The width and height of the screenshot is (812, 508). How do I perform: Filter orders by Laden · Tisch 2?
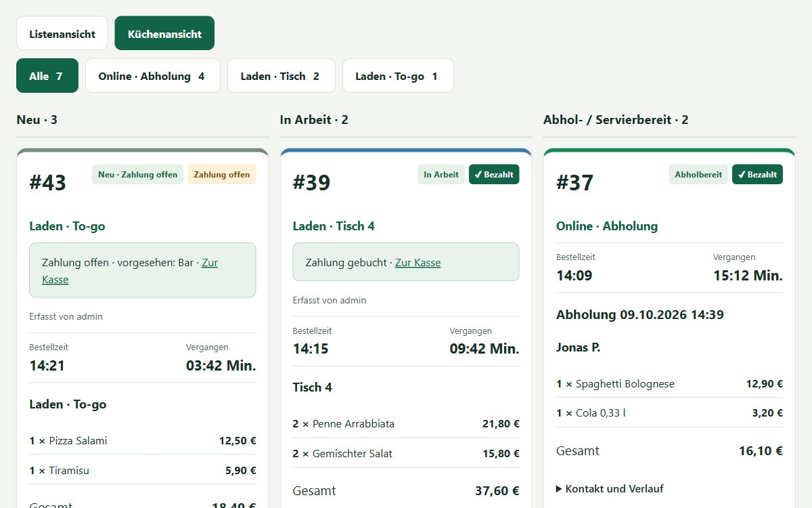coord(281,75)
